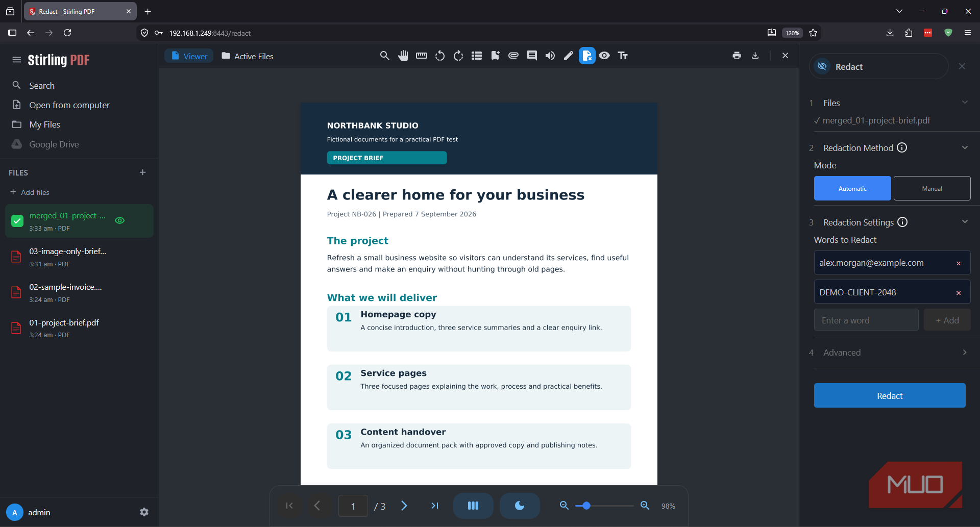Select Automatic redaction mode
The image size is (980, 527).
[x=852, y=188]
